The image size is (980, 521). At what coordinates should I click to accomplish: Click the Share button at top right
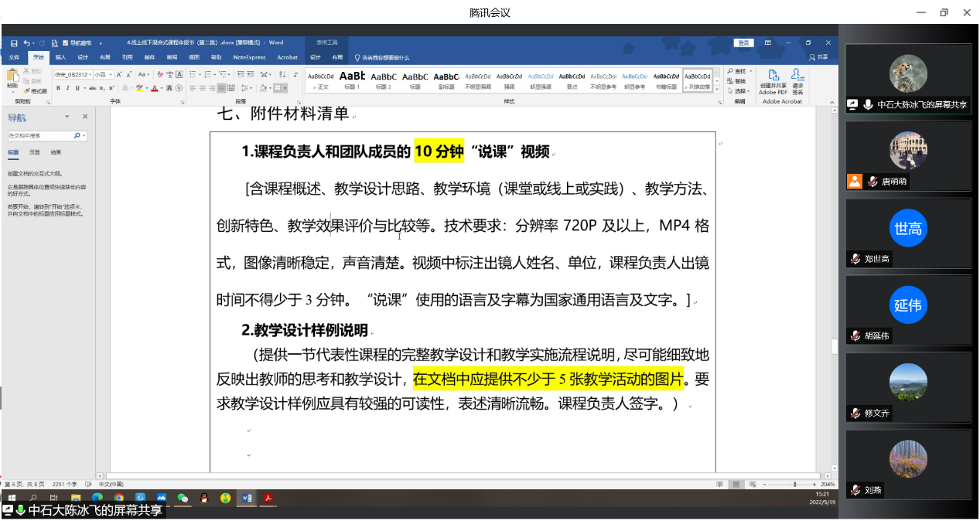(818, 57)
